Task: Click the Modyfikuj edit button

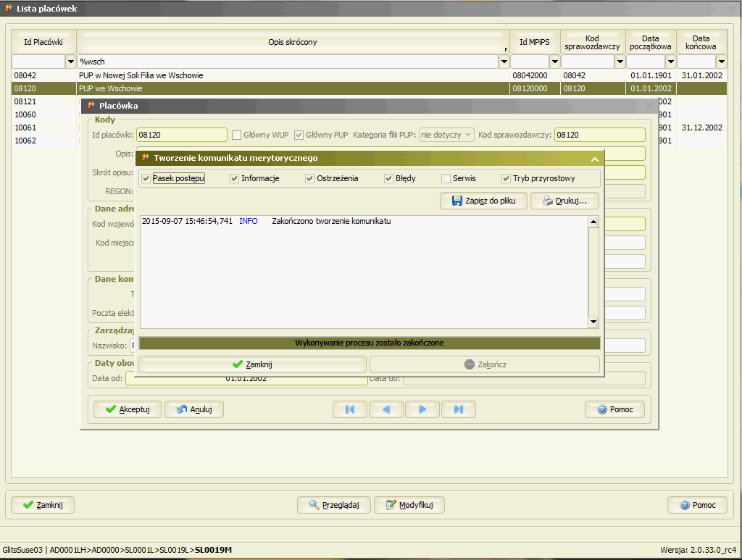Action: [x=409, y=505]
